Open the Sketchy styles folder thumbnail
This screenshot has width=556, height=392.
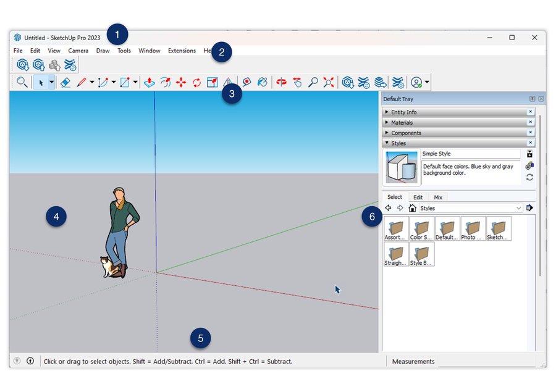[498, 228]
